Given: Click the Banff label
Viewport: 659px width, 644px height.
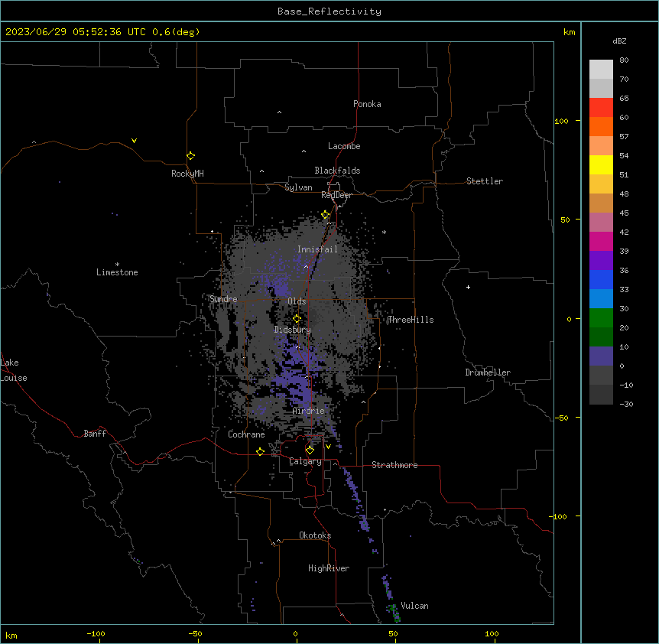Looking at the screenshot, I should 95,434.
